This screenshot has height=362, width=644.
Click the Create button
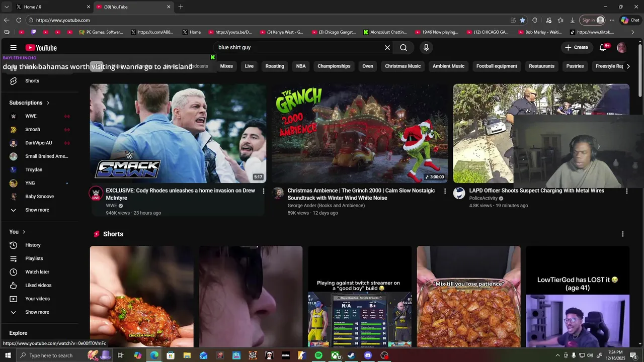576,47
